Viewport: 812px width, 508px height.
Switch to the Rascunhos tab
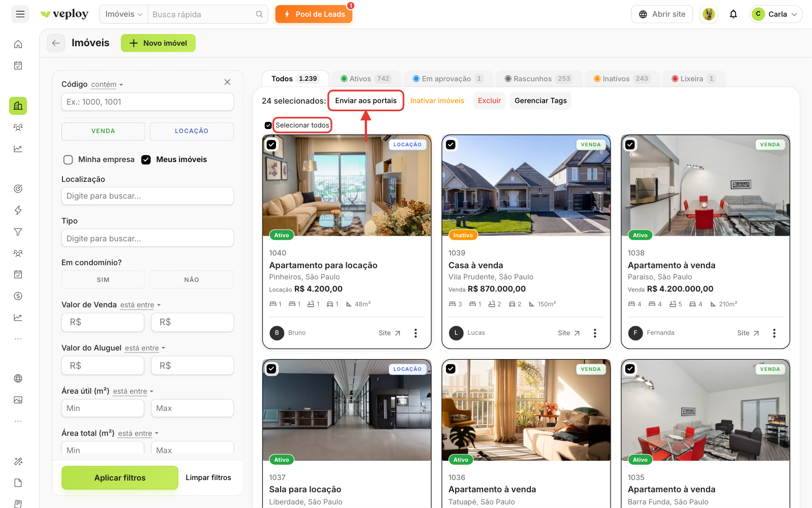[x=538, y=79]
